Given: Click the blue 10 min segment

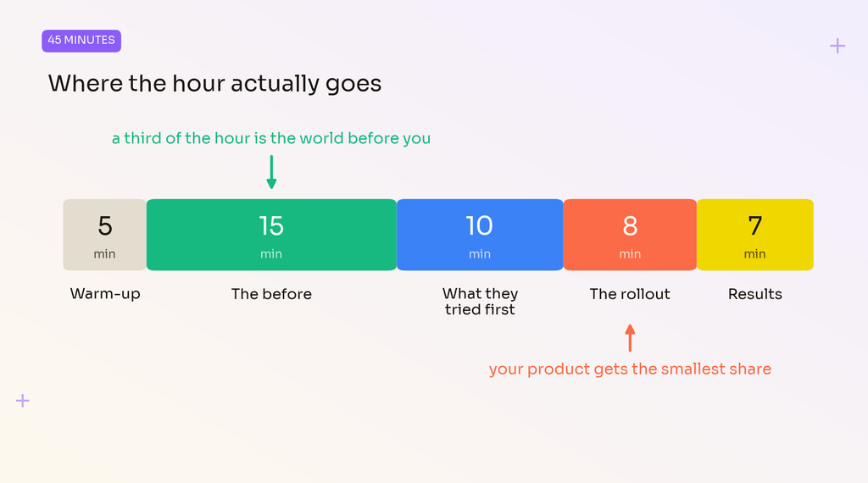Looking at the screenshot, I should pos(480,235).
